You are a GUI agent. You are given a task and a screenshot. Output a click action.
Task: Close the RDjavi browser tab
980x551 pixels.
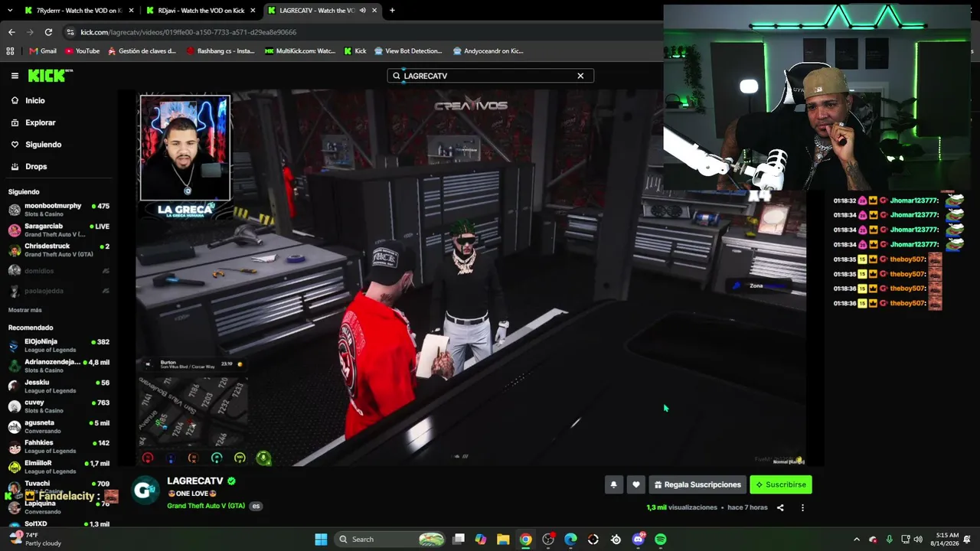click(253, 11)
